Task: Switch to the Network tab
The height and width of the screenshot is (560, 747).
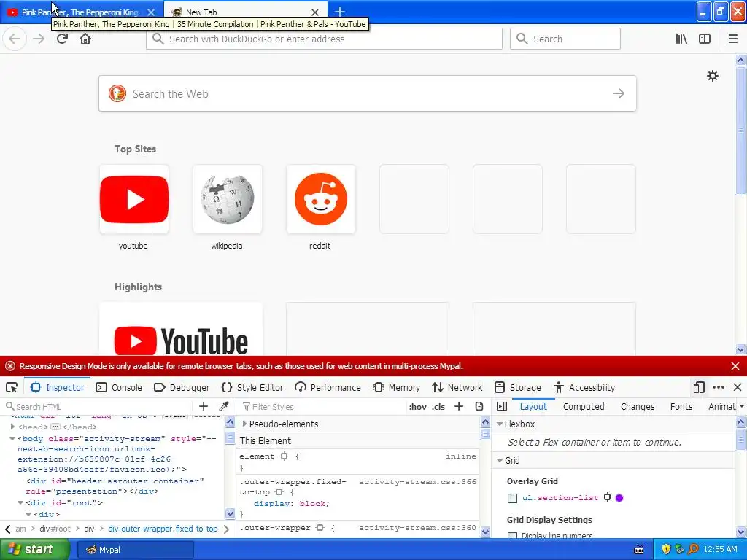Action: coord(457,388)
